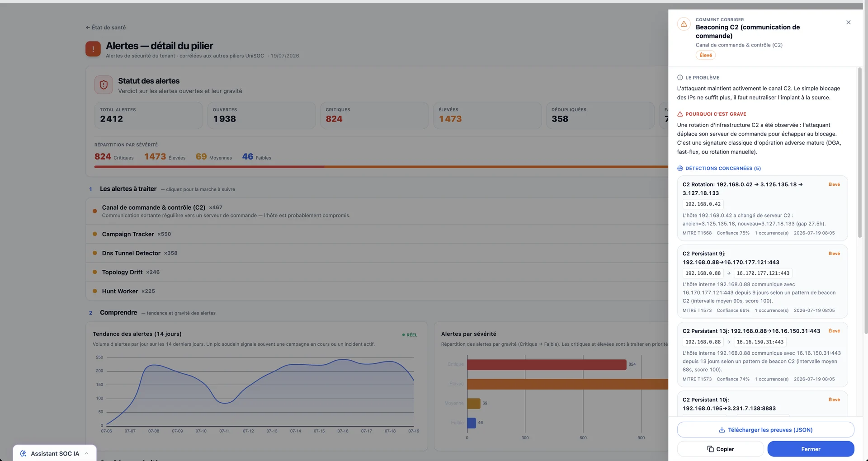The image size is (868, 461).
Task: Click the Pourquoi c'est grave warning icon
Action: 680,114
